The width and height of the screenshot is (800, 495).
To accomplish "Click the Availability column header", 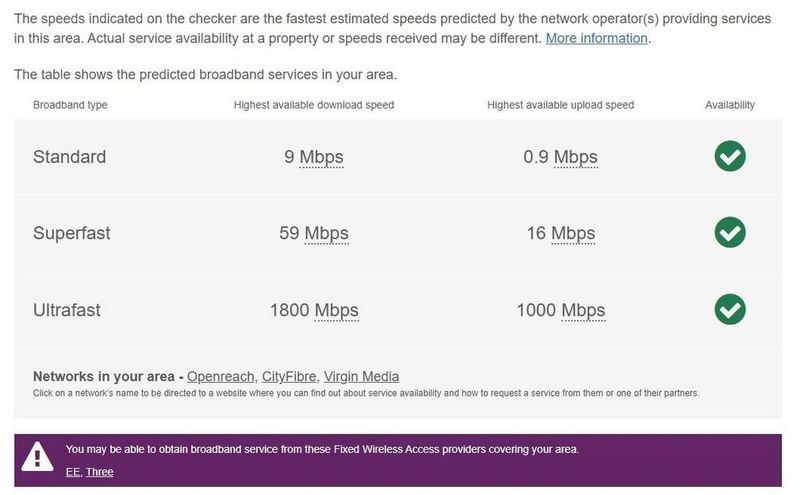I will coord(730,105).
